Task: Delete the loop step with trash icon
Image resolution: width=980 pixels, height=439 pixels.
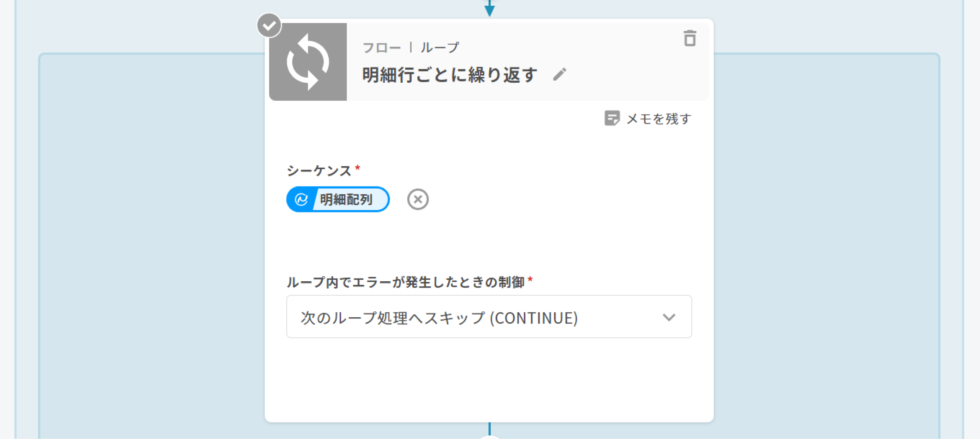Action: coord(689,39)
